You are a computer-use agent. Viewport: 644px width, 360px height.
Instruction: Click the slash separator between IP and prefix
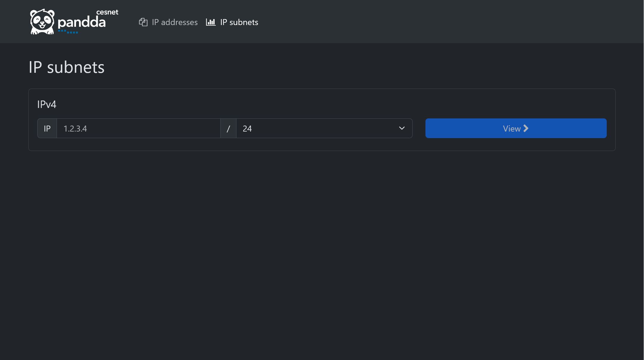pos(228,128)
